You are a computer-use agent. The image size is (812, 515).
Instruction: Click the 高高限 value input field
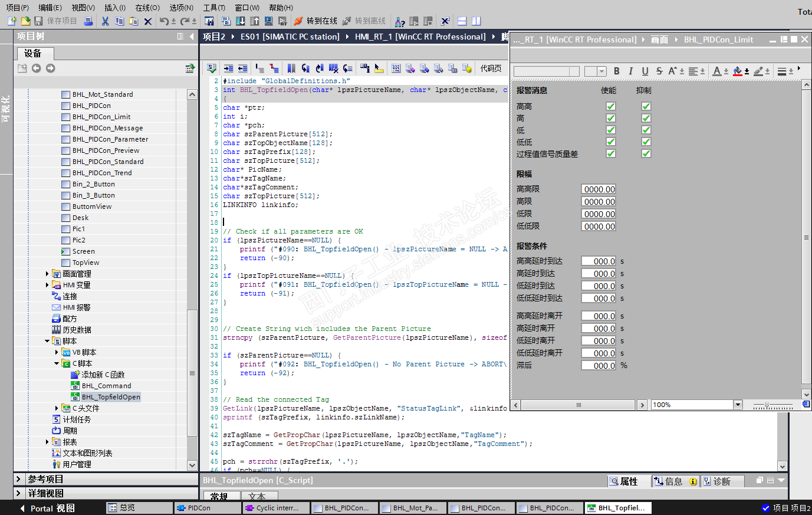[x=599, y=189]
